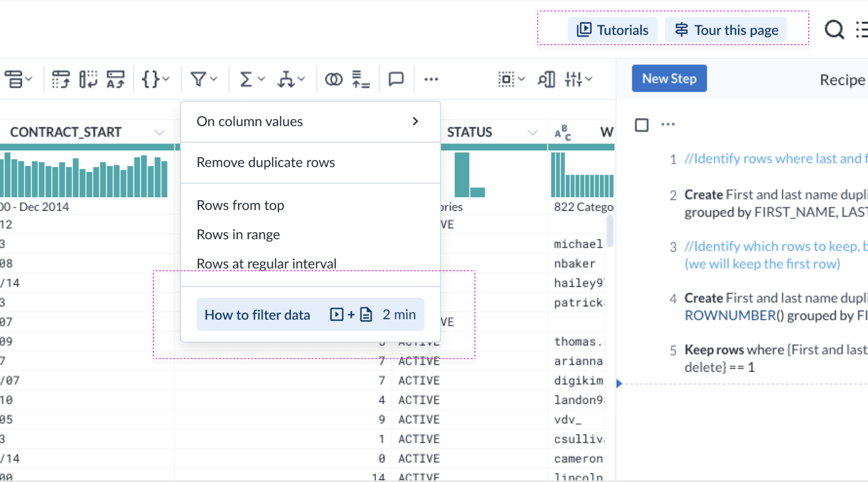
Task: Open the sigma functions toolbar dropdown
Action: [252, 79]
